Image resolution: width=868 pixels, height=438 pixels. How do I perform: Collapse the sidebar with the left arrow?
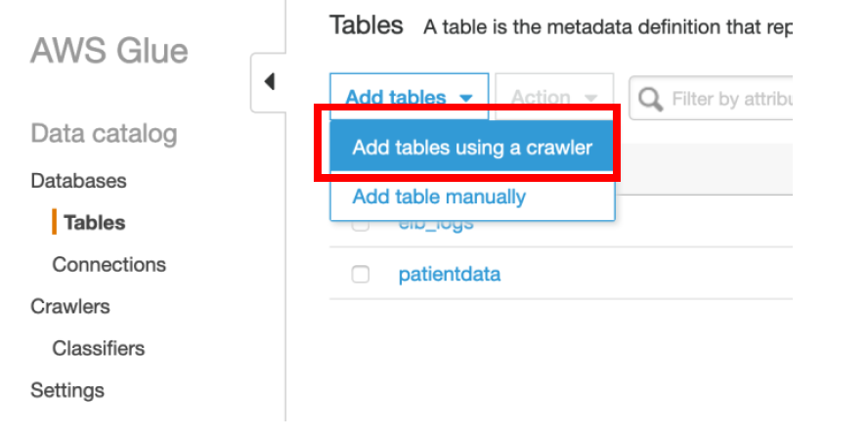click(x=270, y=82)
